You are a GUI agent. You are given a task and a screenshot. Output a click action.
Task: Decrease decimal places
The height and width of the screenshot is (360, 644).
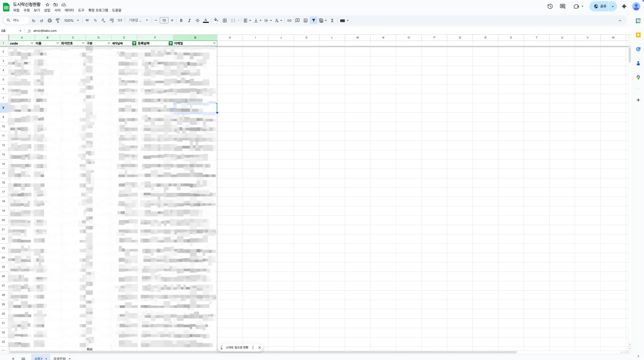click(103, 20)
